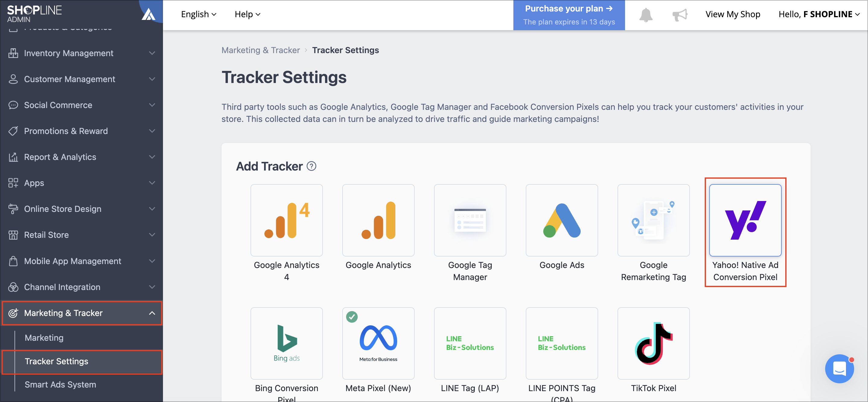The width and height of the screenshot is (868, 402).
Task: Click the announcements megaphone icon
Action: (x=680, y=15)
